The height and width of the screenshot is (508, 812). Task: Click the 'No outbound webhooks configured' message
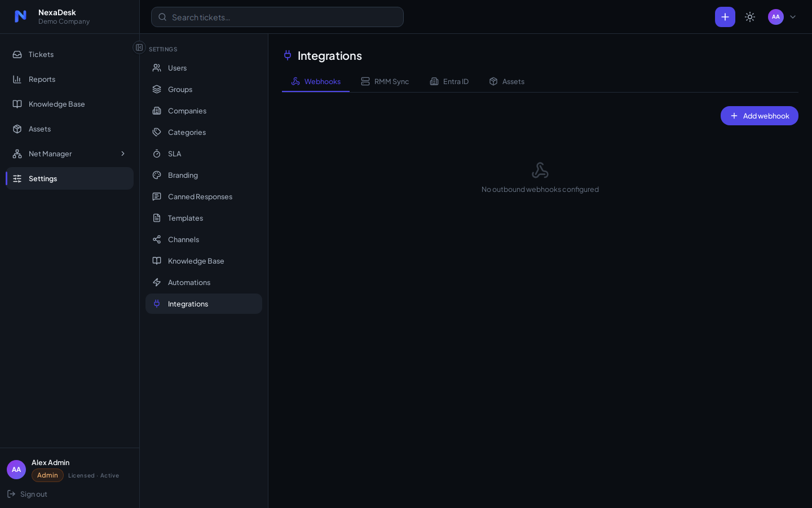point(540,189)
